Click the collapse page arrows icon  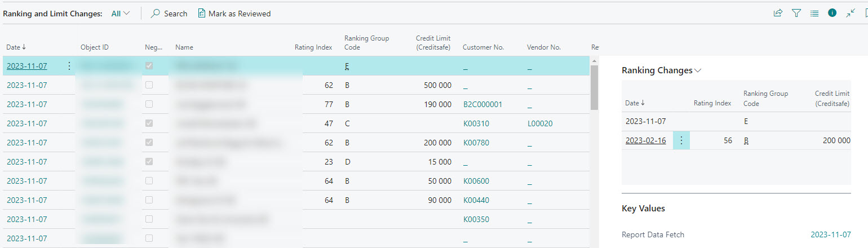coord(851,13)
